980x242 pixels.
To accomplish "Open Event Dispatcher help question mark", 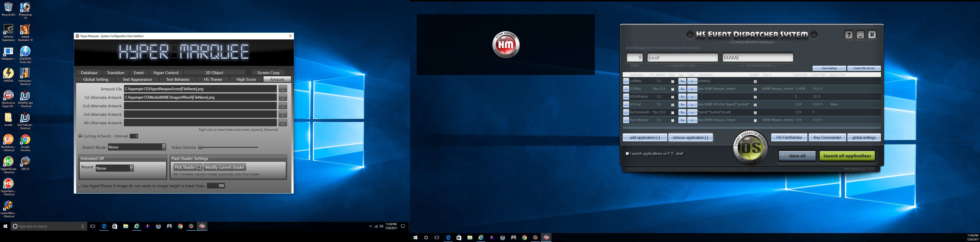I will click(849, 35).
